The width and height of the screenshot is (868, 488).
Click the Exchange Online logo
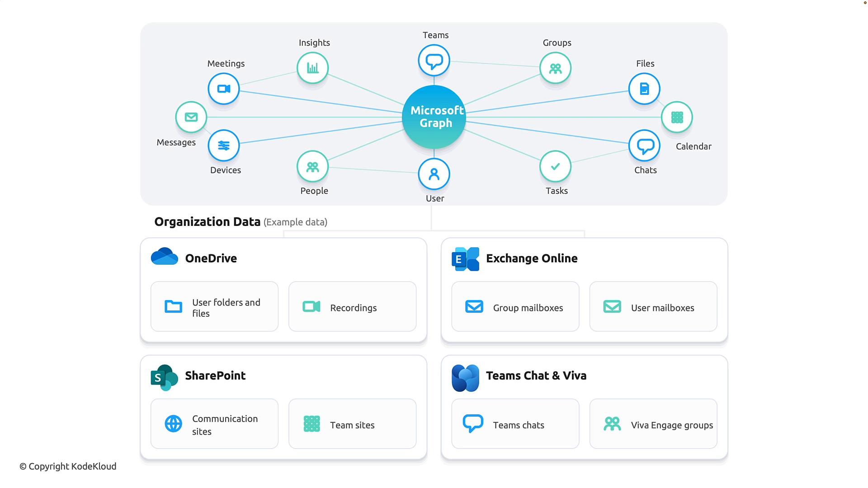pos(466,259)
